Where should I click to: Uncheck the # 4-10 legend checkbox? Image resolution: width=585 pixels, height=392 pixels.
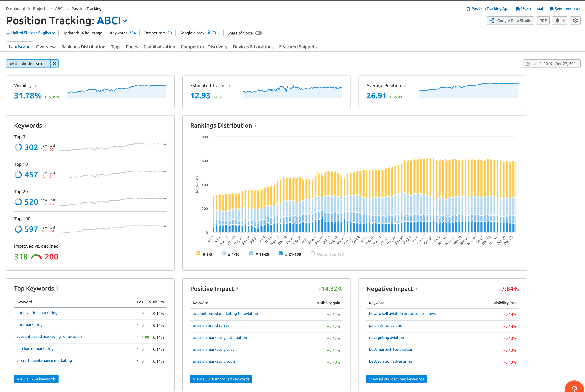223,254
